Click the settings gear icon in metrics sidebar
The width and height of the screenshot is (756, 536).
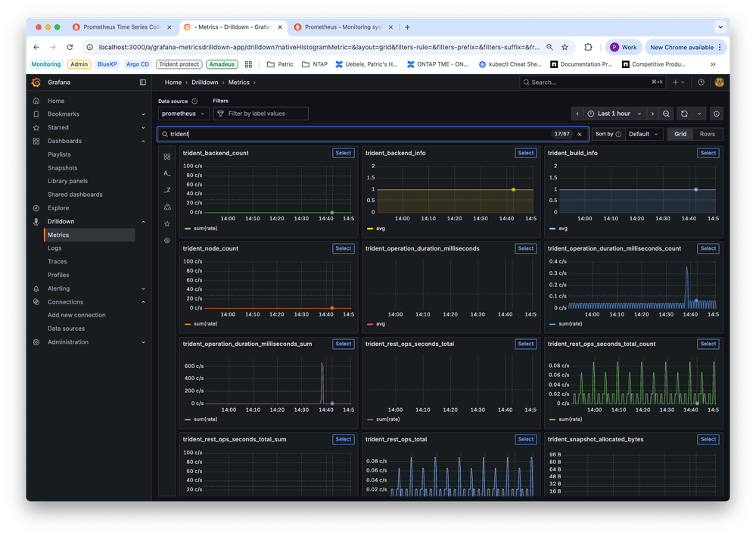coord(166,240)
